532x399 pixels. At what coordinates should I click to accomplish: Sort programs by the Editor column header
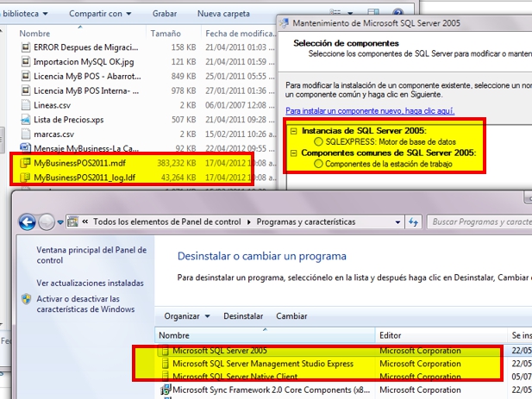coord(441,335)
